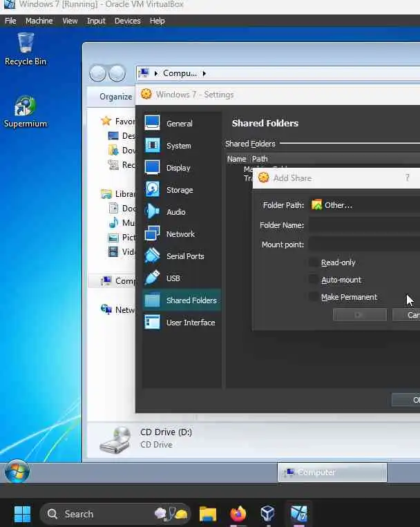This screenshot has height=527, width=420.
Task: Select Network in Explorer navigation pane
Action: coord(117,309)
